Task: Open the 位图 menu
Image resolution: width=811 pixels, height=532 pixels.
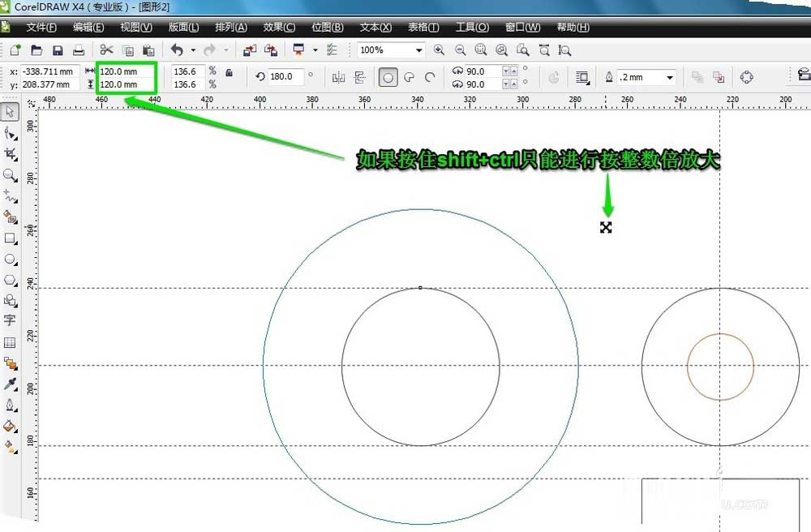Action: [328, 27]
